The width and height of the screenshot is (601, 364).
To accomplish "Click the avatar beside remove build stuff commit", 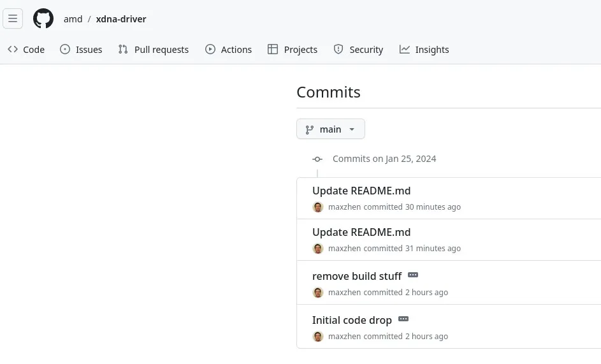I will pyautogui.click(x=318, y=293).
